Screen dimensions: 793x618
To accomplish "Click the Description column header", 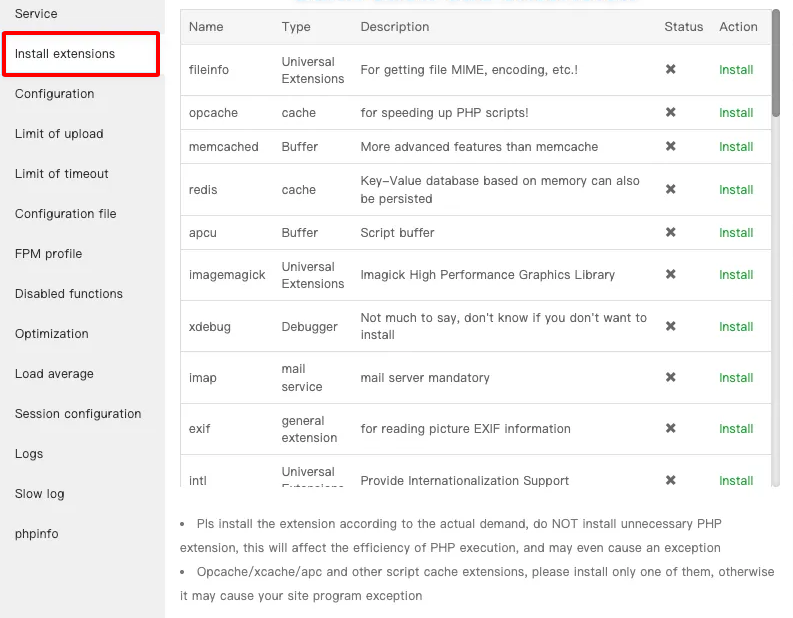I will (394, 27).
